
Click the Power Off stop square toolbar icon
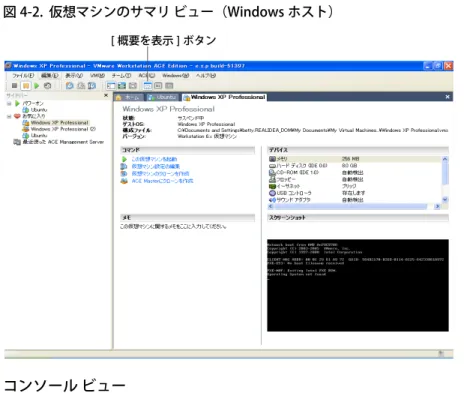[14, 86]
